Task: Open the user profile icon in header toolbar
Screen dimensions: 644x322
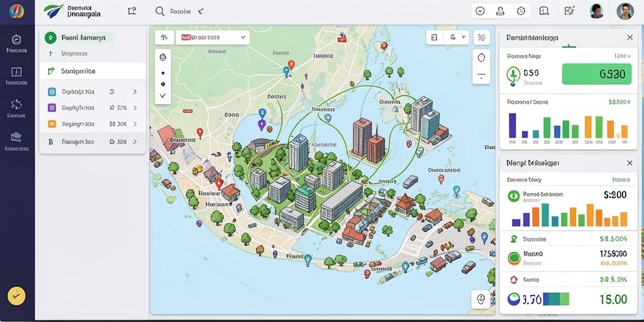Action: (500, 11)
